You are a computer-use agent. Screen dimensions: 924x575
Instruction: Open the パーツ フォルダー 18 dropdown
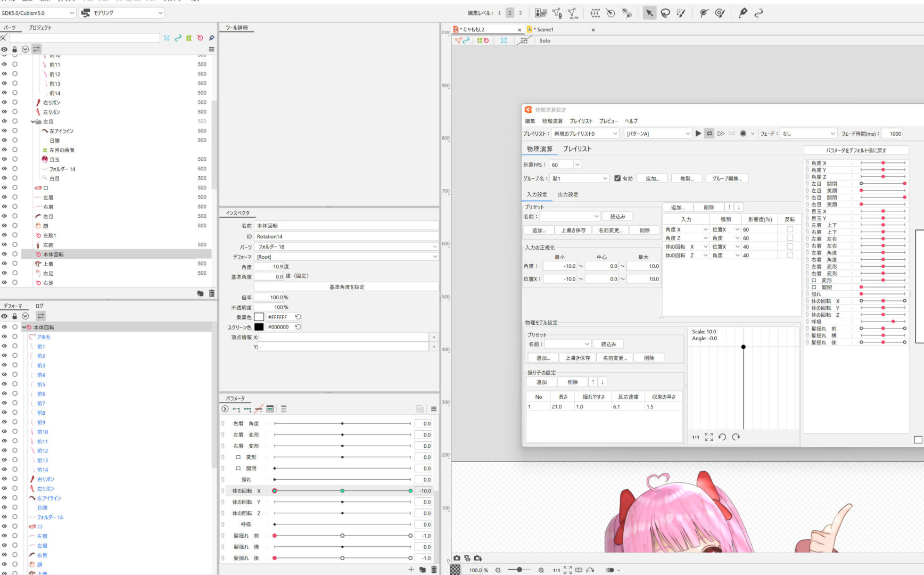coord(346,247)
